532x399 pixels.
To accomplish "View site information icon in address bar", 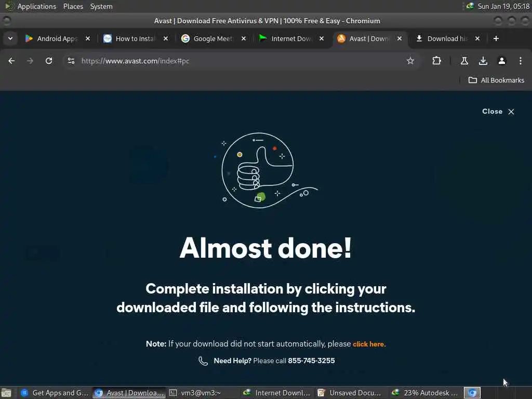I will tap(71, 61).
